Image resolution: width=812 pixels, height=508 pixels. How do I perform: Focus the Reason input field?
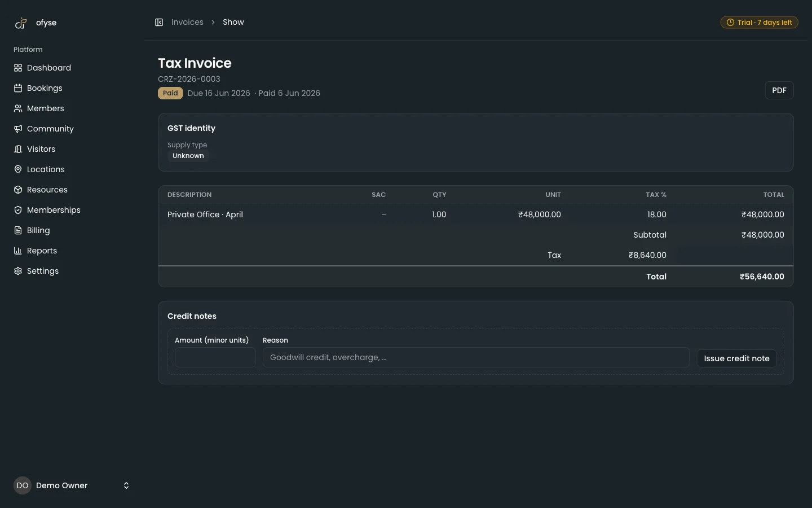pos(476,357)
